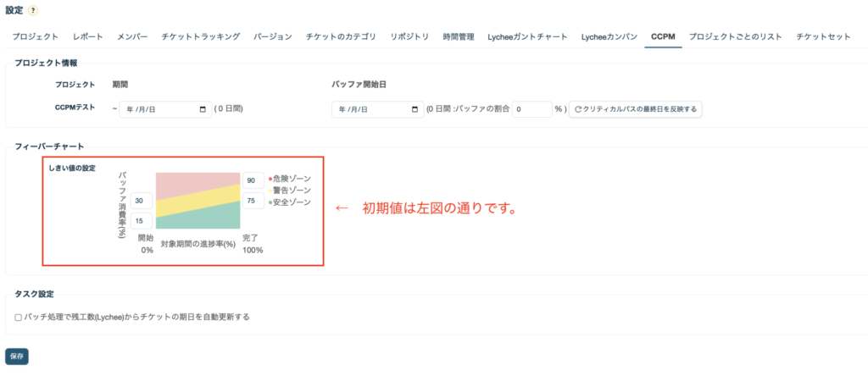Focus the start threshold field showing 15
This screenshot has width=868, height=376.
(142, 221)
